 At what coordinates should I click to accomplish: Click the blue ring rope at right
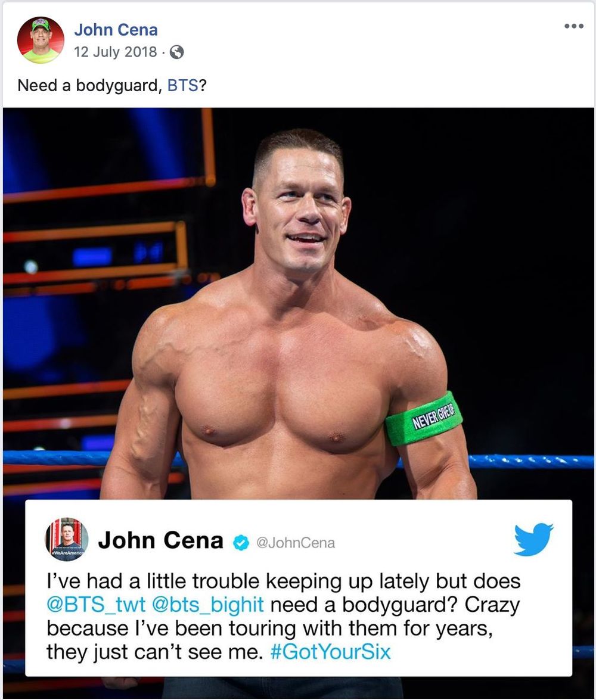531,461
